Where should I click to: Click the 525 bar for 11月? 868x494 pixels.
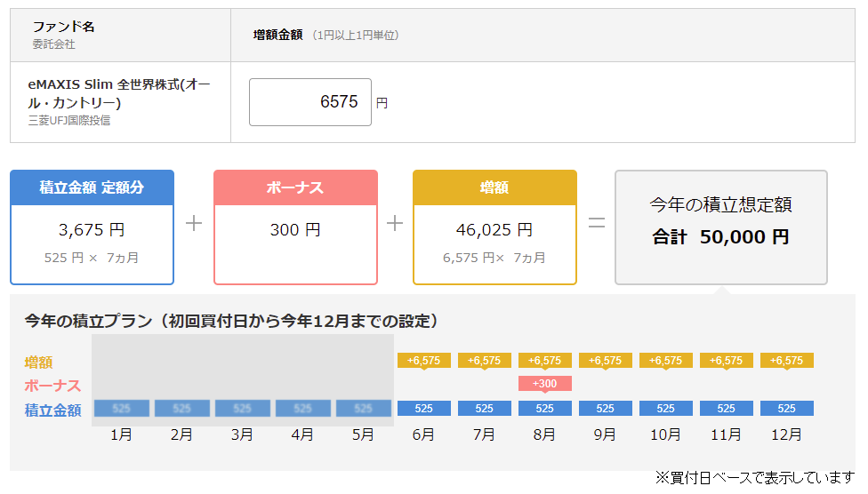click(x=727, y=408)
